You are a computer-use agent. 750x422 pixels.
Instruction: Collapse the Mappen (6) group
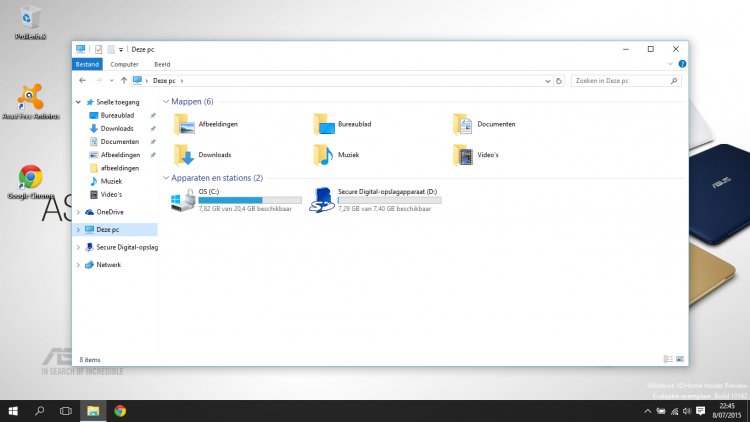coord(166,102)
